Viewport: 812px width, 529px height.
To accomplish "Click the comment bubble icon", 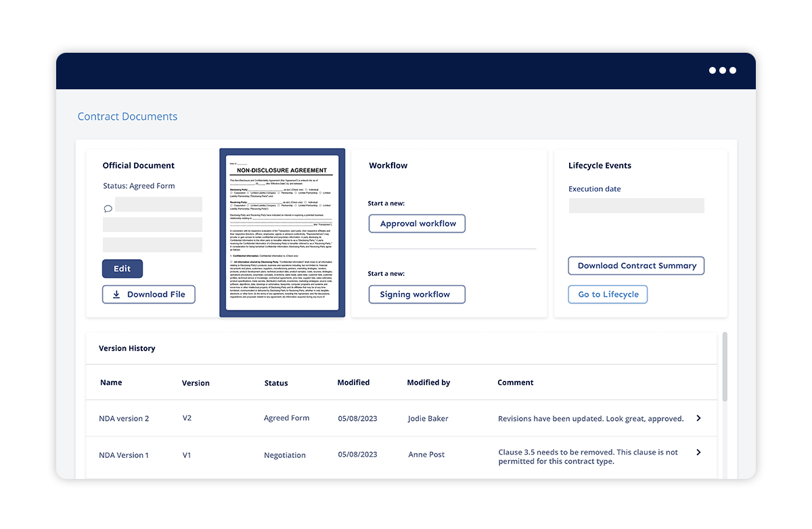I will 108,209.
